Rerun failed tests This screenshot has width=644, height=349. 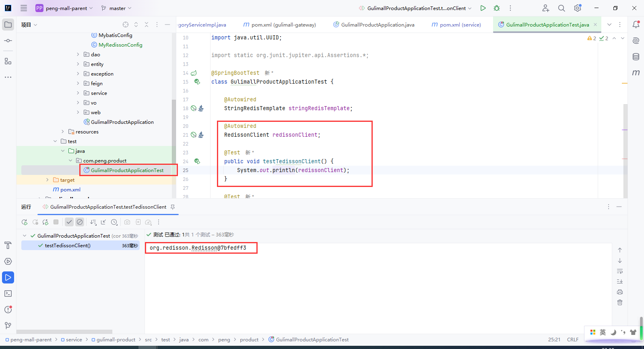pos(35,222)
